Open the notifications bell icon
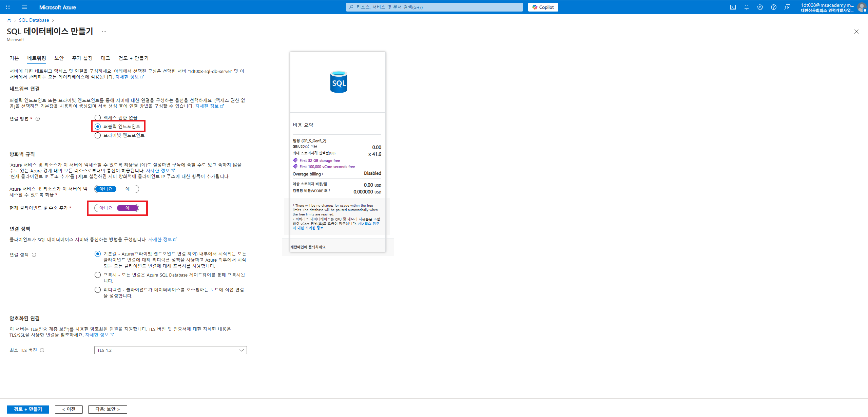Screen dimensions: 868x417 (746, 7)
